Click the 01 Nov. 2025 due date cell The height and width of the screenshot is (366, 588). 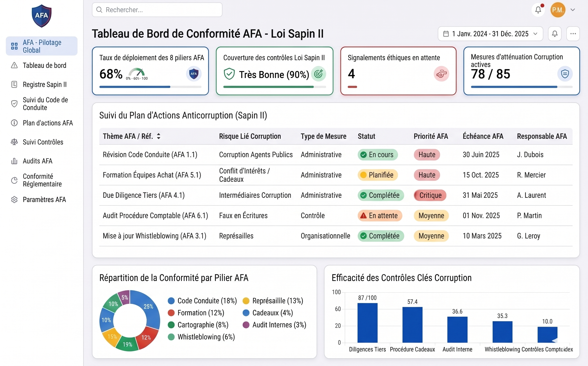(x=481, y=216)
